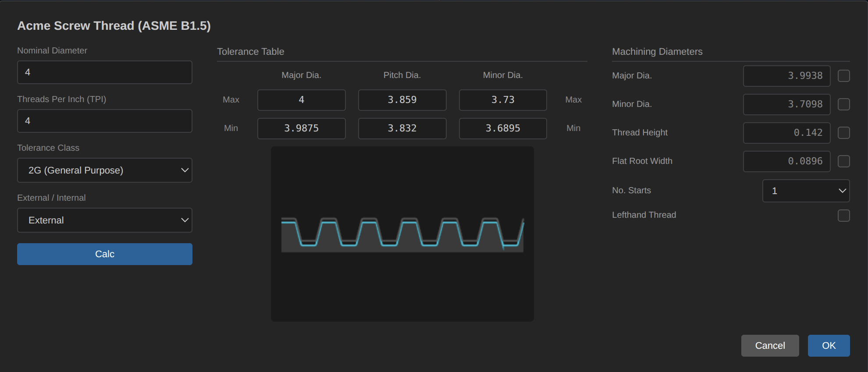
Task: Click the Threads Per Inch input field
Action: [105, 121]
